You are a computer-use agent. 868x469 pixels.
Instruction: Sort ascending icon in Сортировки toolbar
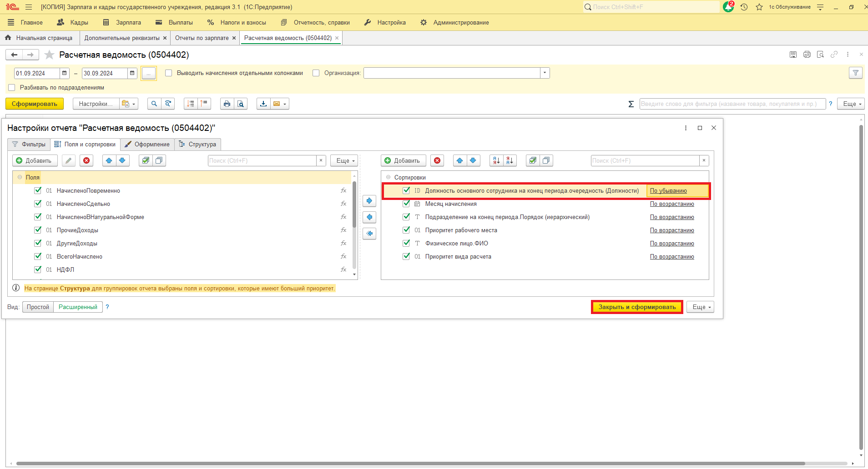[496, 160]
